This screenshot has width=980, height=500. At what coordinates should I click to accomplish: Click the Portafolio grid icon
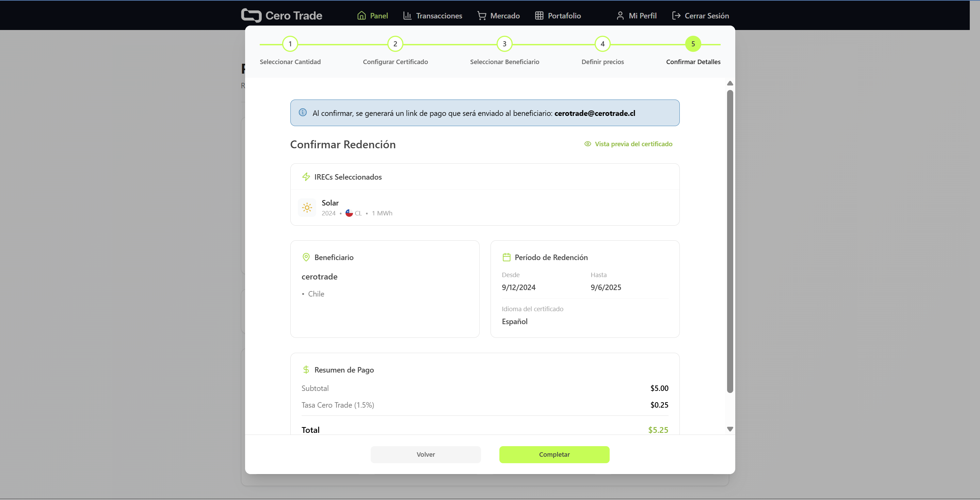(539, 16)
